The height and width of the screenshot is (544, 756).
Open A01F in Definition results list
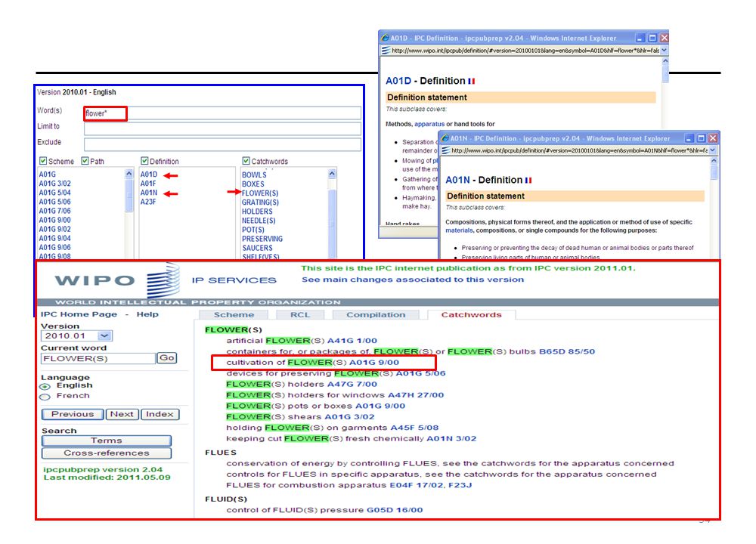(148, 184)
